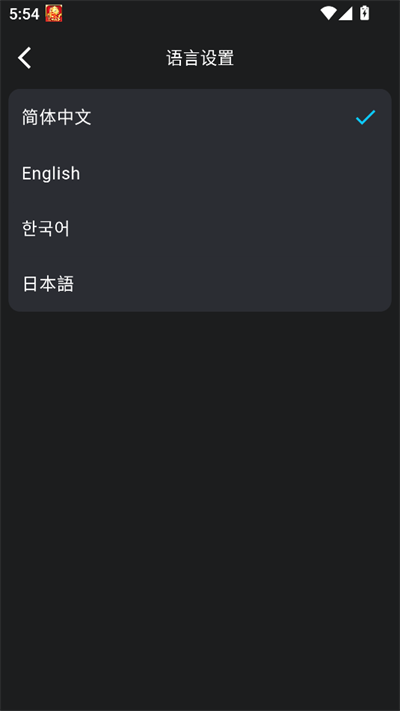Click empty right side of English row
The image size is (400, 711).
[272, 173]
